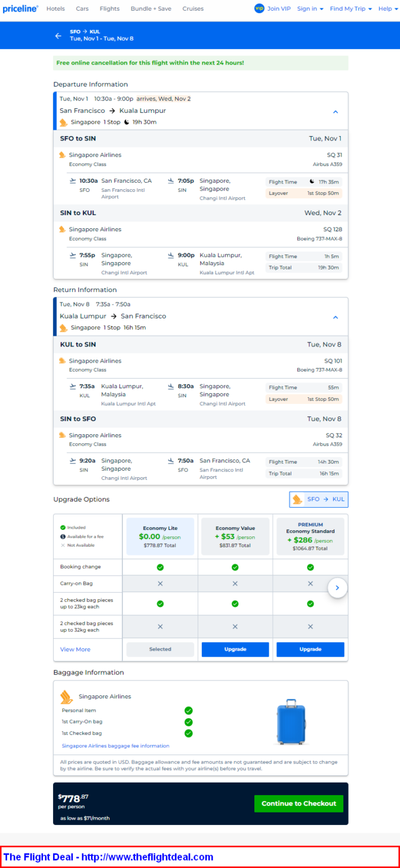This screenshot has width=400, height=868.
Task: Click Economy Lite booking change checkmark
Action: (160, 567)
